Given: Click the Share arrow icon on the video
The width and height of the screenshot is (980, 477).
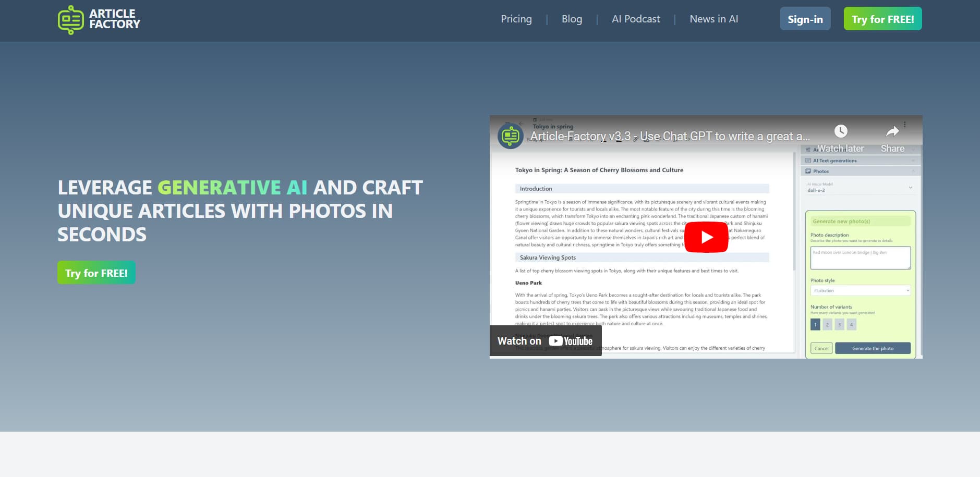Looking at the screenshot, I should (892, 132).
